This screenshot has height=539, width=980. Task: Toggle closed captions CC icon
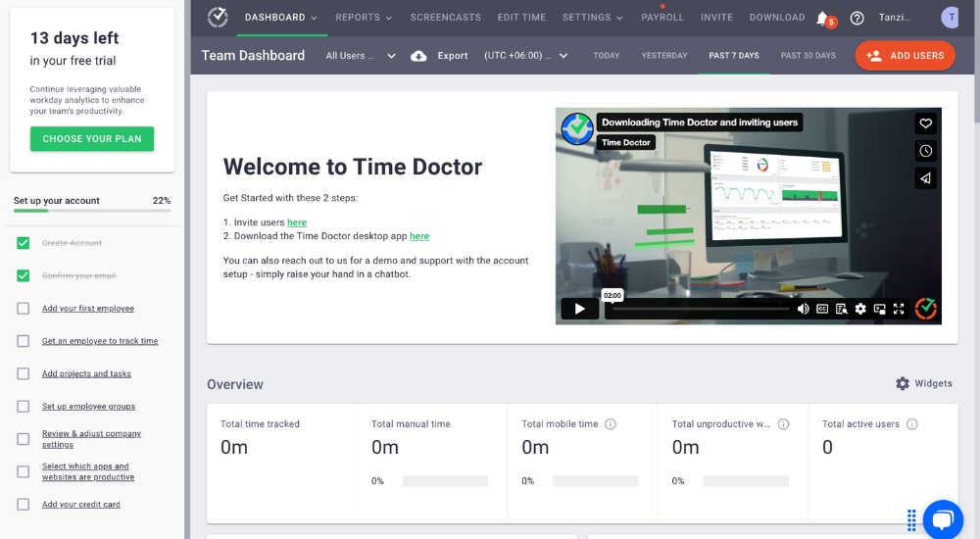pos(822,309)
